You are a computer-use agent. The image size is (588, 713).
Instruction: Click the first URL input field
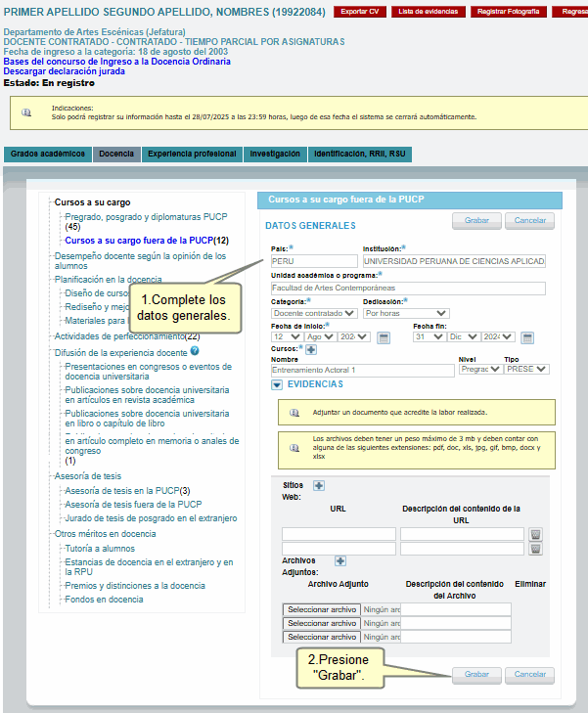[x=339, y=534]
